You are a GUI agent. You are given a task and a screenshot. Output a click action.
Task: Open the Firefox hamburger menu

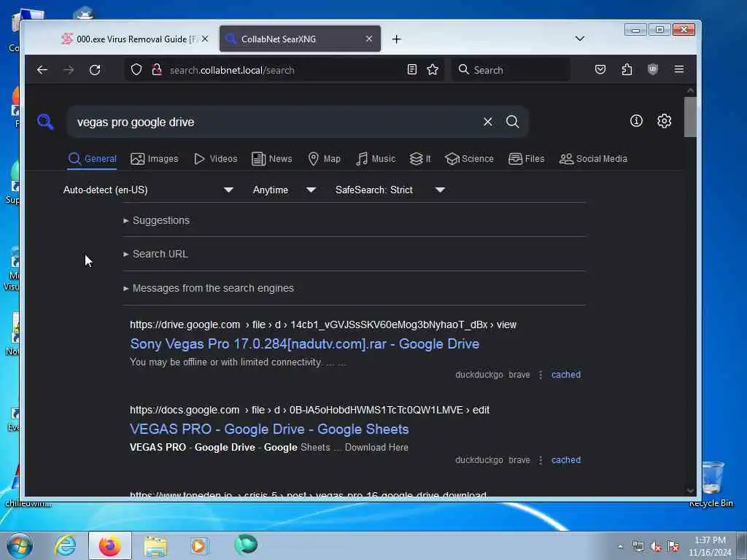(x=679, y=70)
